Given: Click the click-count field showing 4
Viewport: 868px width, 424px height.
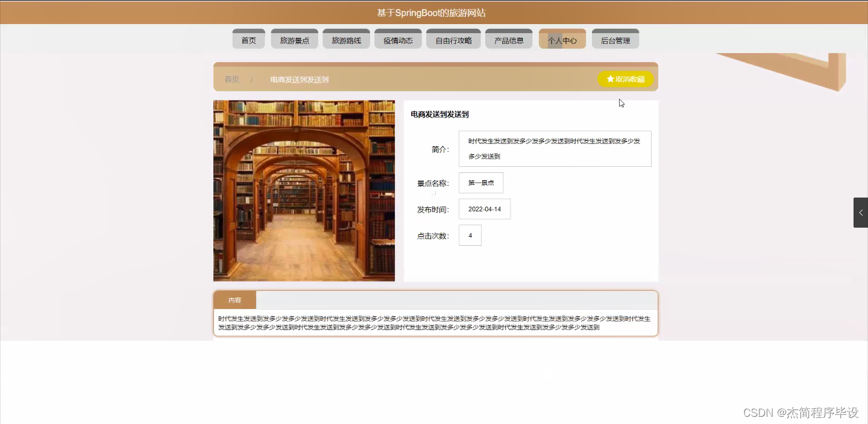Looking at the screenshot, I should [470, 235].
